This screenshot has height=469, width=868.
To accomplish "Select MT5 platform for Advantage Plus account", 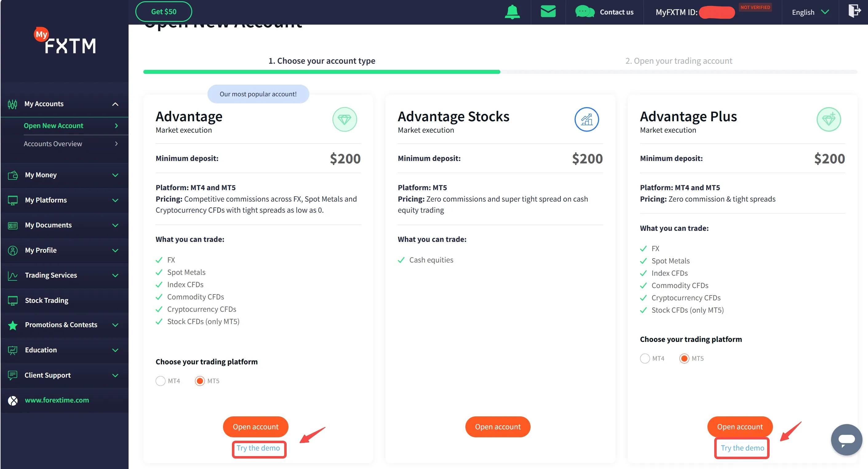I will 684,359.
